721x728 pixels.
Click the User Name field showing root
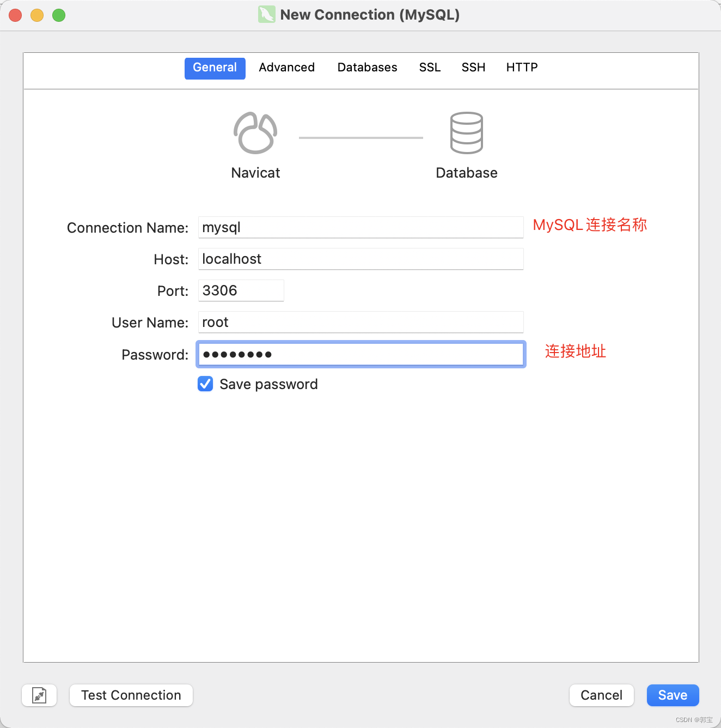(x=361, y=322)
